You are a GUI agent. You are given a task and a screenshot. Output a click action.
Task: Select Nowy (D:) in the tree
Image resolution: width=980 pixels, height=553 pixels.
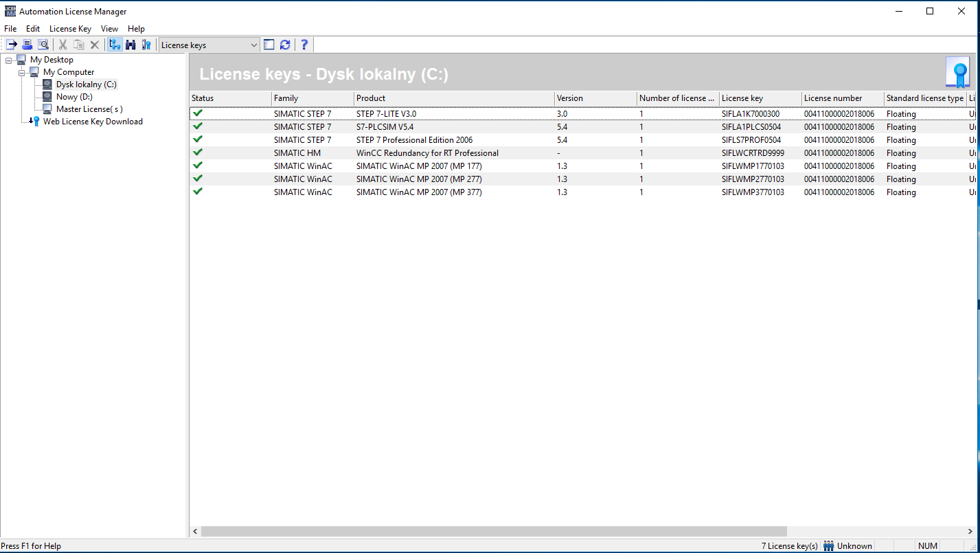[74, 97]
